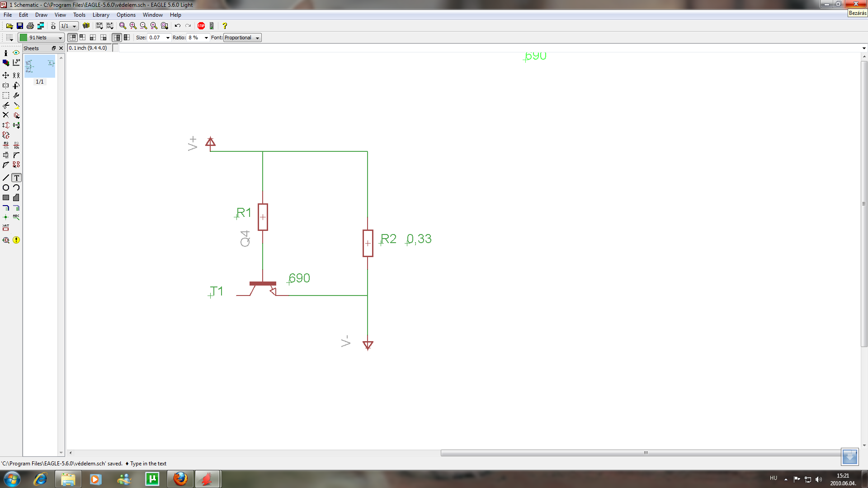Click the red STOP icon
This screenshot has height=488, width=868.
point(201,26)
